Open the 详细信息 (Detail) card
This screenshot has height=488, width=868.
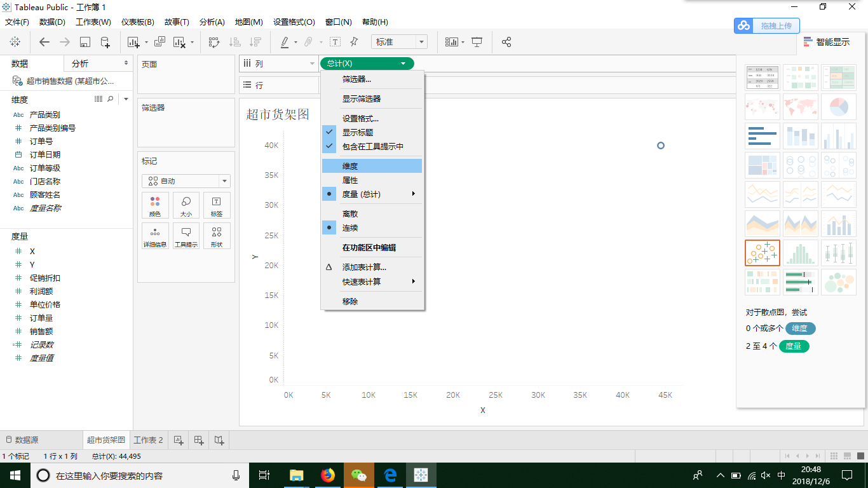coord(155,236)
